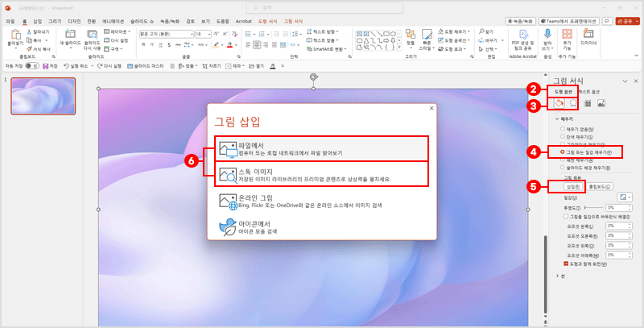Choose 스톡 이미지 (Stock Images) option
Image resolution: width=644 pixels, height=328 pixels.
pyautogui.click(x=322, y=174)
